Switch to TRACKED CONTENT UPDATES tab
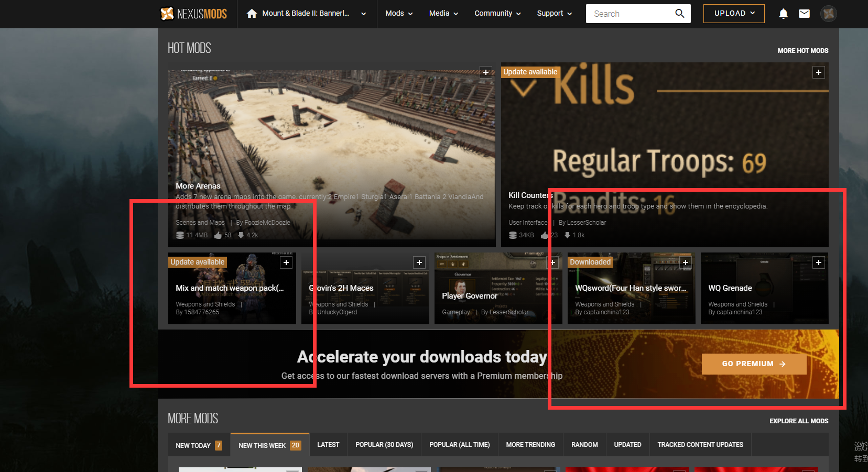Screen dimensions: 868x472 tap(700, 445)
